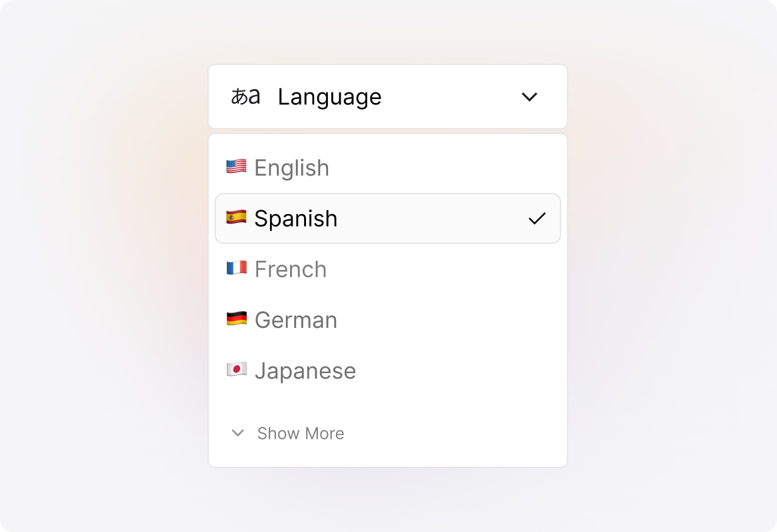Click the Spanish flag icon
Viewport: 777px width, 532px height.
[237, 218]
